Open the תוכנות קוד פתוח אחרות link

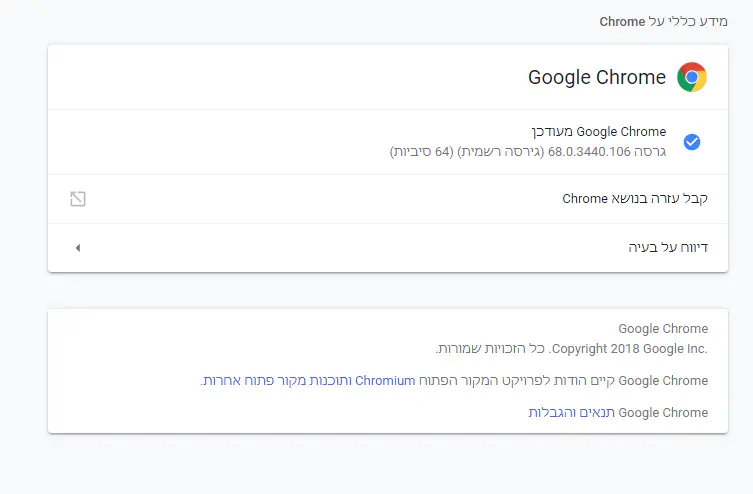[x=276, y=381]
